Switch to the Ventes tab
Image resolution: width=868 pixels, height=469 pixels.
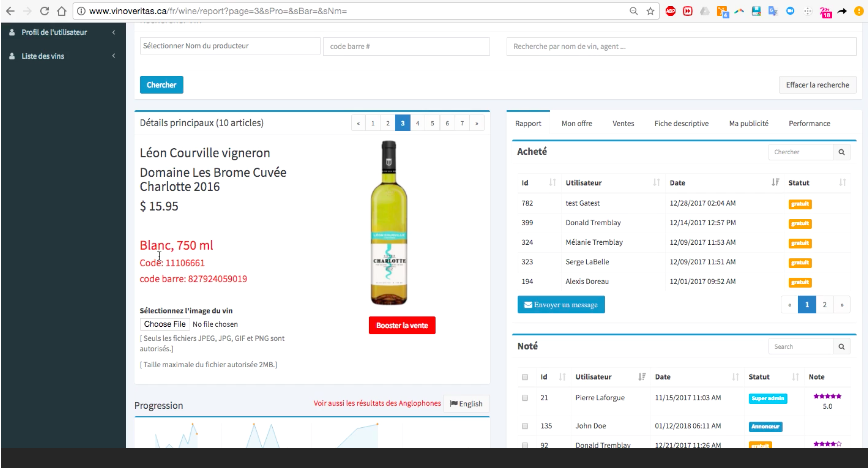pos(623,123)
